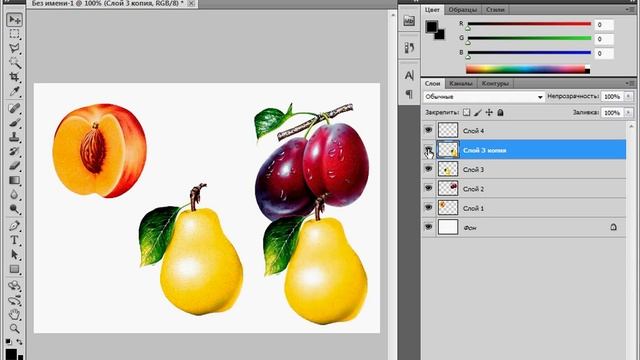
Task: Open the Paragraph panel icon
Action: [409, 94]
